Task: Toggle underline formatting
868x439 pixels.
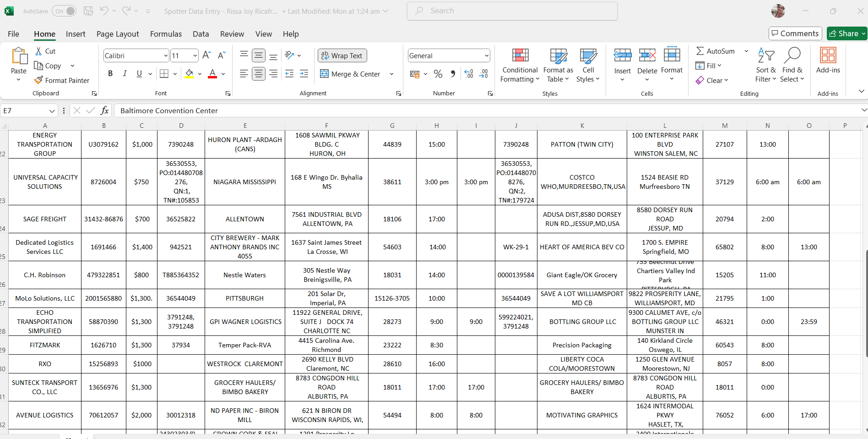Action: 139,73
